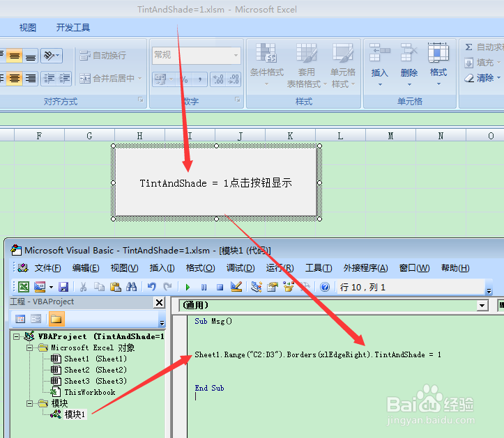Open Insert UserForm dropdown arrow

click(x=51, y=287)
